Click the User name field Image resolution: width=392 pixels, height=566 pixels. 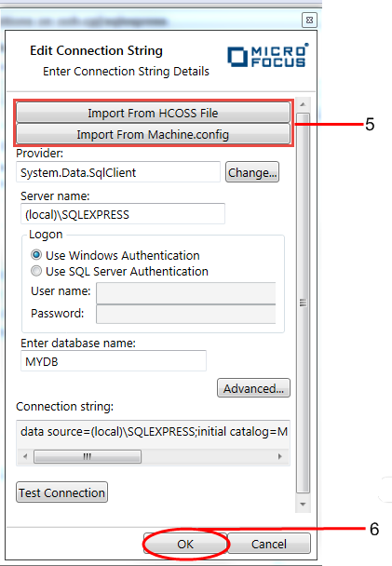tap(186, 293)
